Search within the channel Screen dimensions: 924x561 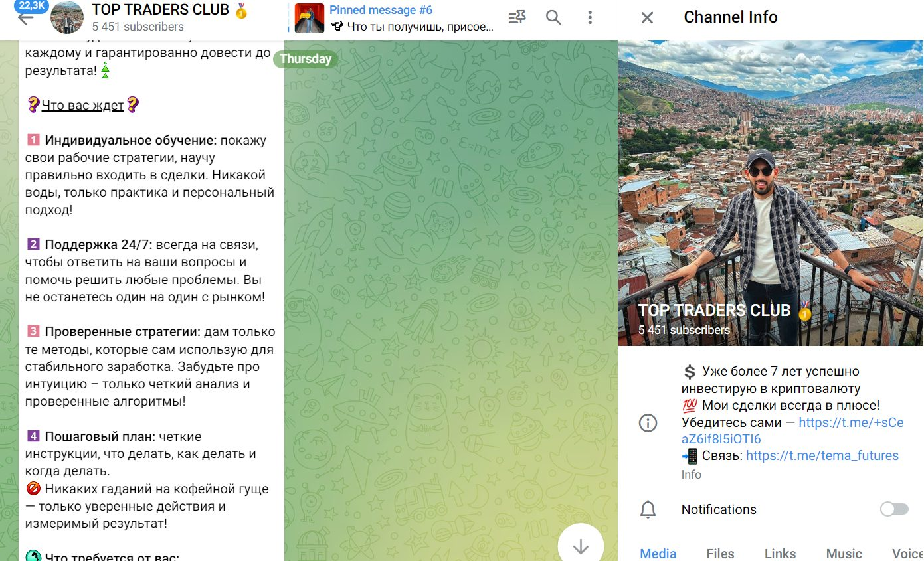point(553,18)
